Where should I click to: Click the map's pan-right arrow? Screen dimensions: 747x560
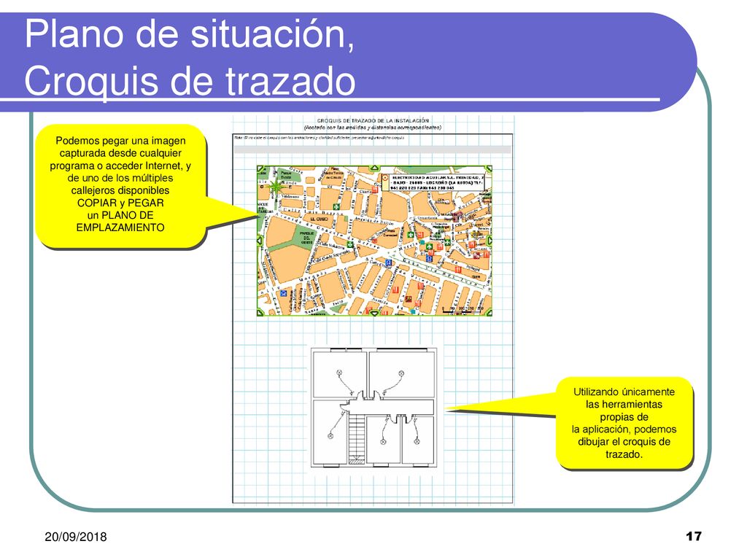tap(489, 241)
